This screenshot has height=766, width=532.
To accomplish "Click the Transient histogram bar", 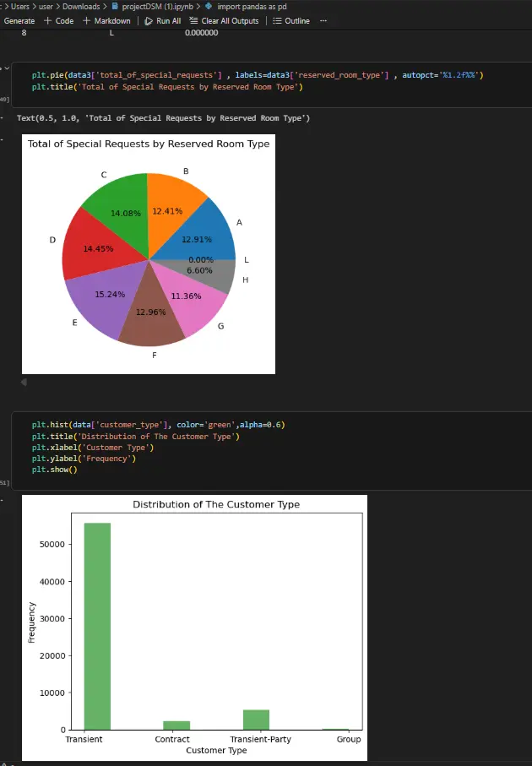I will [x=97, y=627].
